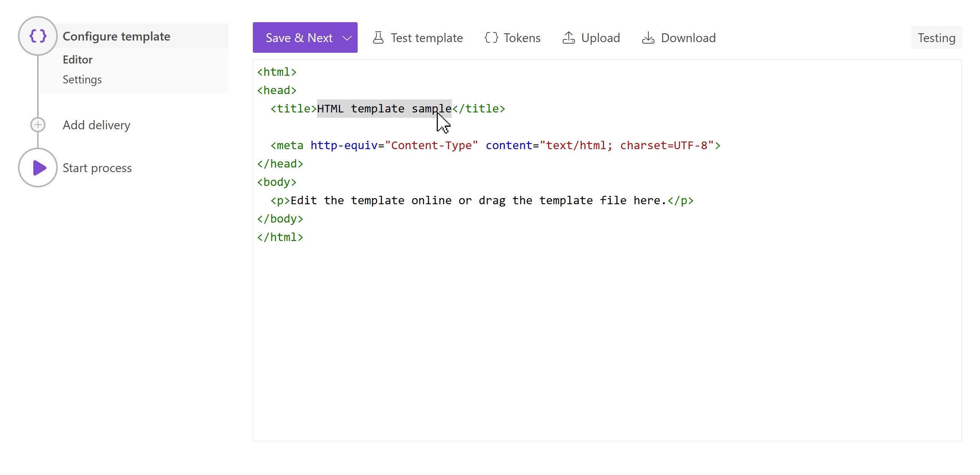Click the "text/html; charset=UTF-8" value
This screenshot has width=980, height=475.
point(627,145)
